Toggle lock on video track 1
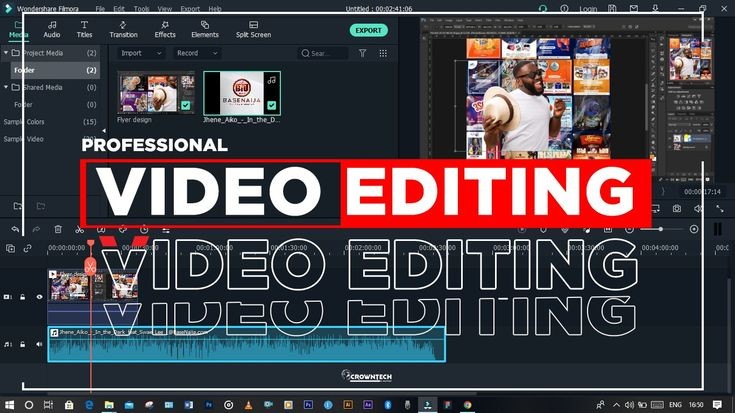 click(x=22, y=297)
